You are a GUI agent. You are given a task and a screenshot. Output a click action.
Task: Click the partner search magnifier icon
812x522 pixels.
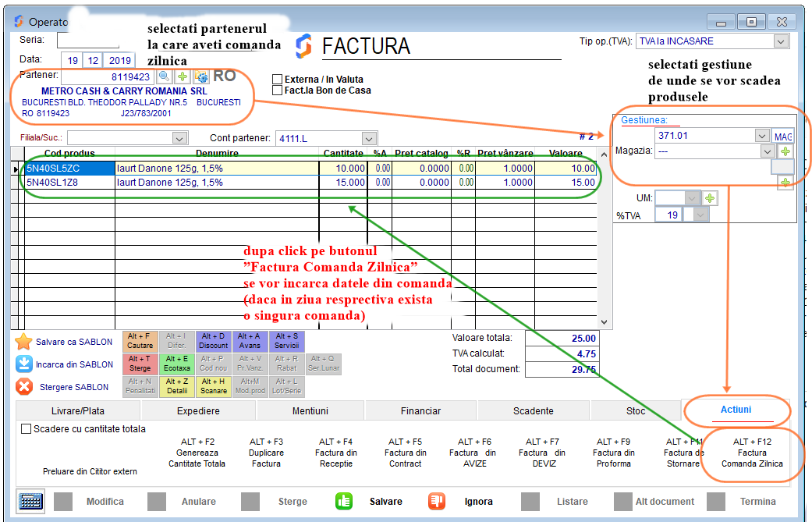coord(165,76)
